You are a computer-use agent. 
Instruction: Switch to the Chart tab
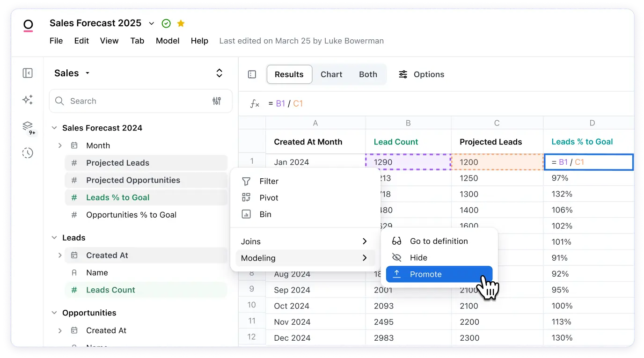click(331, 74)
